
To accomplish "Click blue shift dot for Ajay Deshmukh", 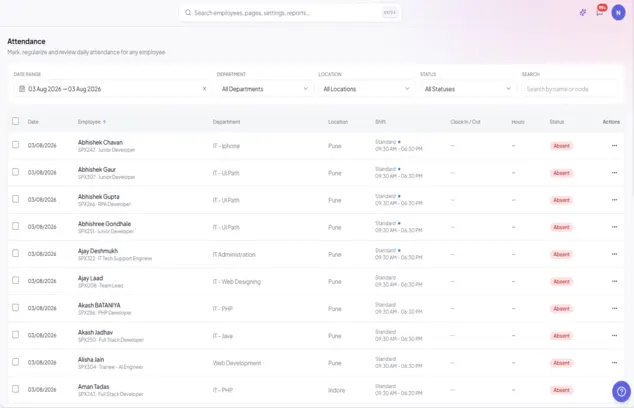I will pos(399,250).
